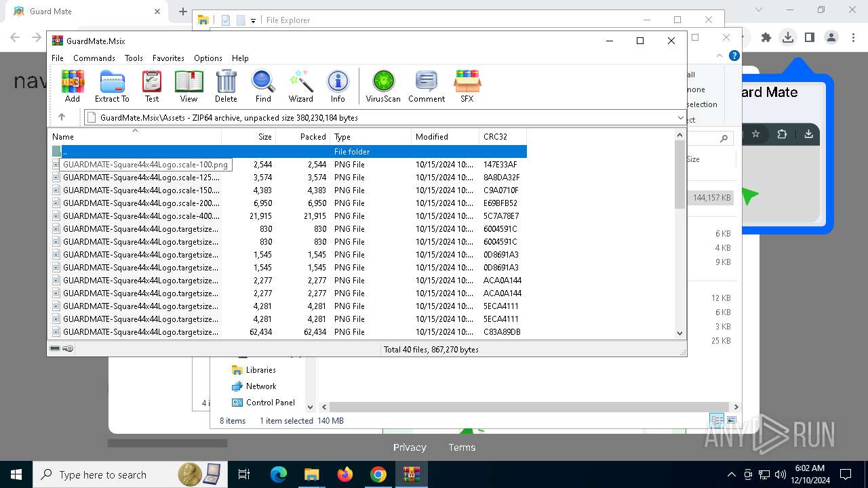
Task: Click the file list scroll down arrow
Action: (680, 333)
